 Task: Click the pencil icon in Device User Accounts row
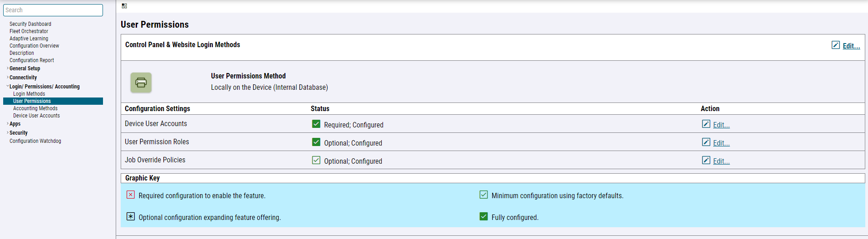(x=706, y=124)
